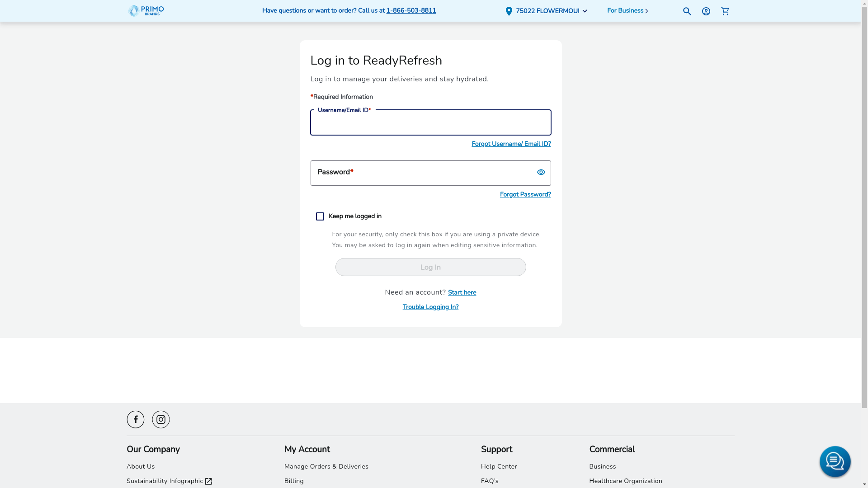
Task: Open Manage Orders & Deliveries link
Action: click(326, 466)
